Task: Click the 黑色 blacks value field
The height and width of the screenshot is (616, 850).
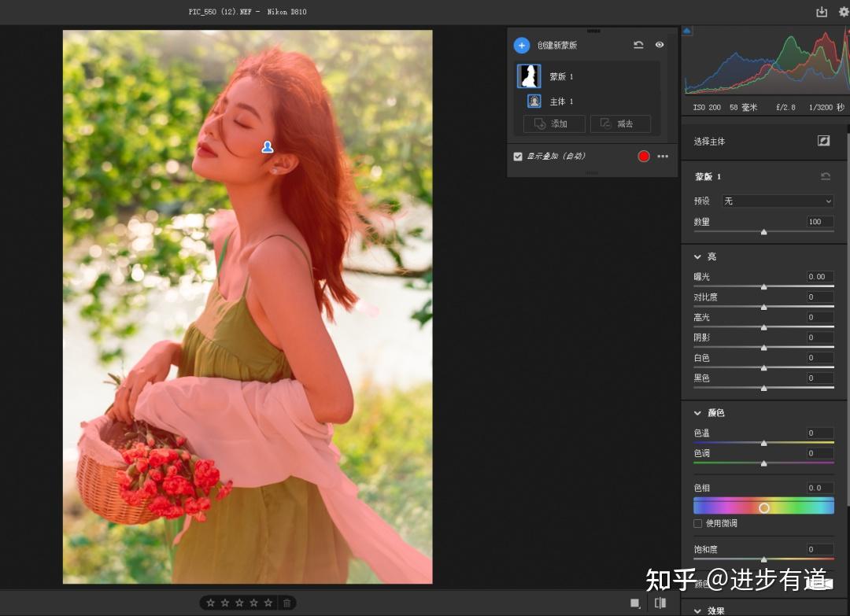Action: (x=819, y=378)
